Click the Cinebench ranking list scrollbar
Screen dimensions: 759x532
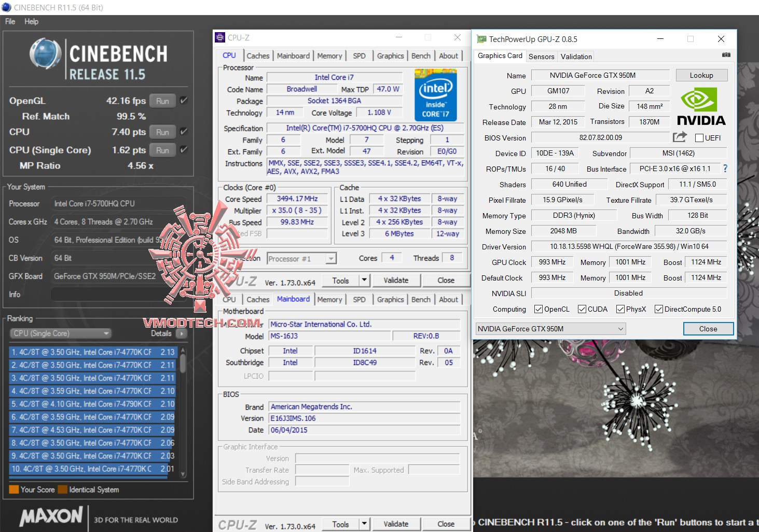point(183,412)
